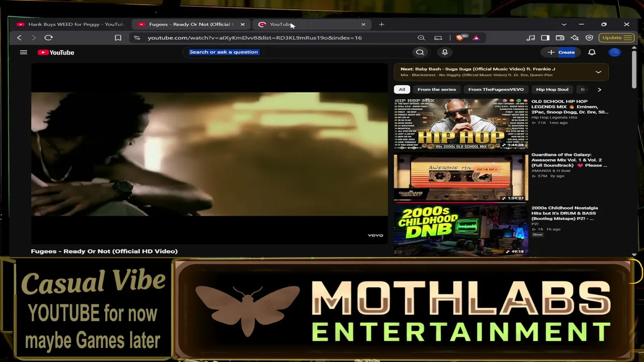Viewport: 644px width, 362px height.
Task: Click the Next: Baby Bash - Suga Suga text
Action: coord(478,69)
